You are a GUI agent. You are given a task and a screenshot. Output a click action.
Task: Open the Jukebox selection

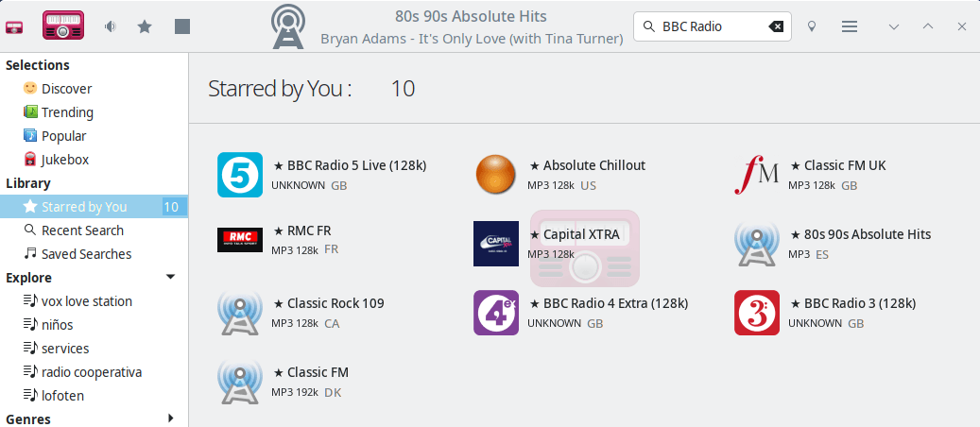(64, 160)
